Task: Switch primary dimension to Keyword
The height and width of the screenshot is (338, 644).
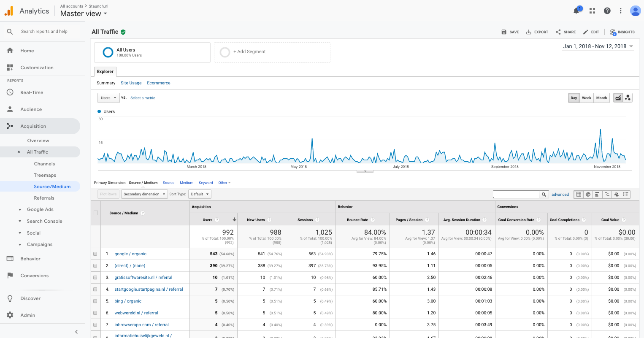Action: (206, 183)
